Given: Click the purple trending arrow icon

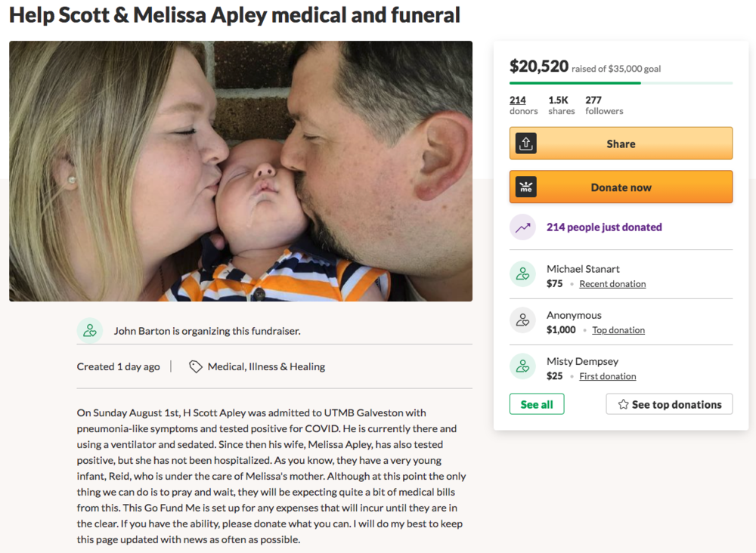Looking at the screenshot, I should point(522,227).
